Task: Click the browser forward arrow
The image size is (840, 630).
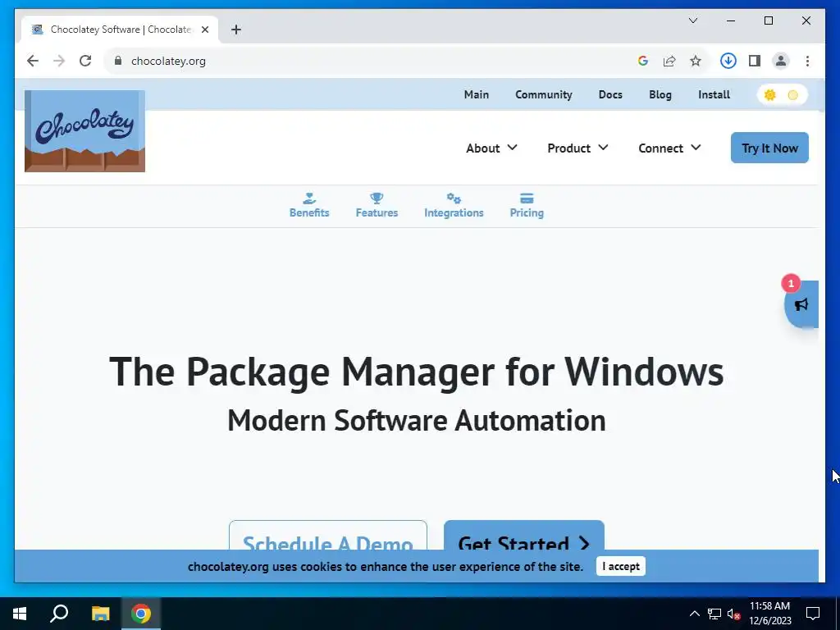Action: coord(59,61)
